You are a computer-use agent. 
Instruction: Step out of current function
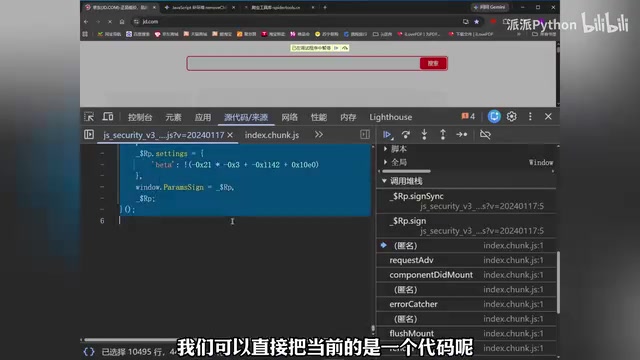[x=443, y=134]
